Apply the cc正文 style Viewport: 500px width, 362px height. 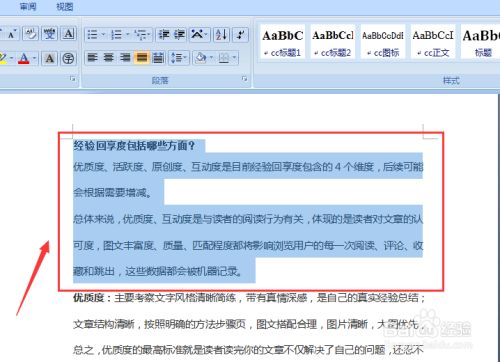tap(433, 42)
